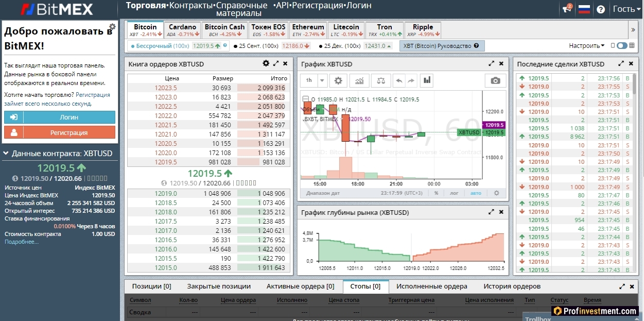The width and height of the screenshot is (644, 321).
Task: Take chart snapshot with camera icon
Action: pos(495,80)
